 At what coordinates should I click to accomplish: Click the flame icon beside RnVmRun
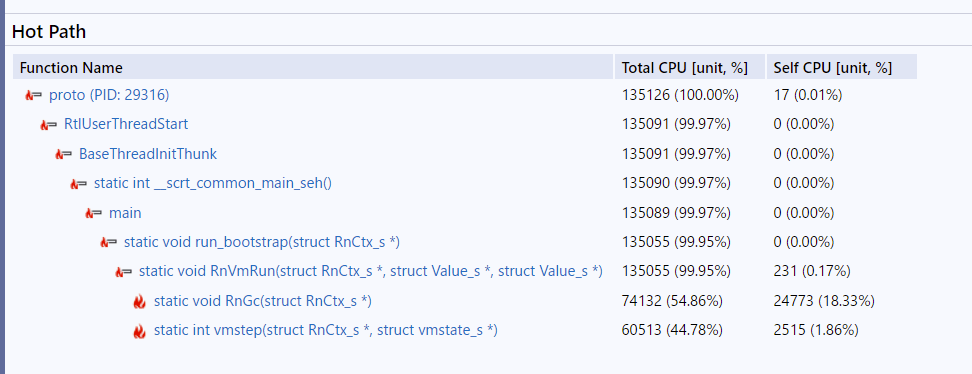(x=123, y=272)
